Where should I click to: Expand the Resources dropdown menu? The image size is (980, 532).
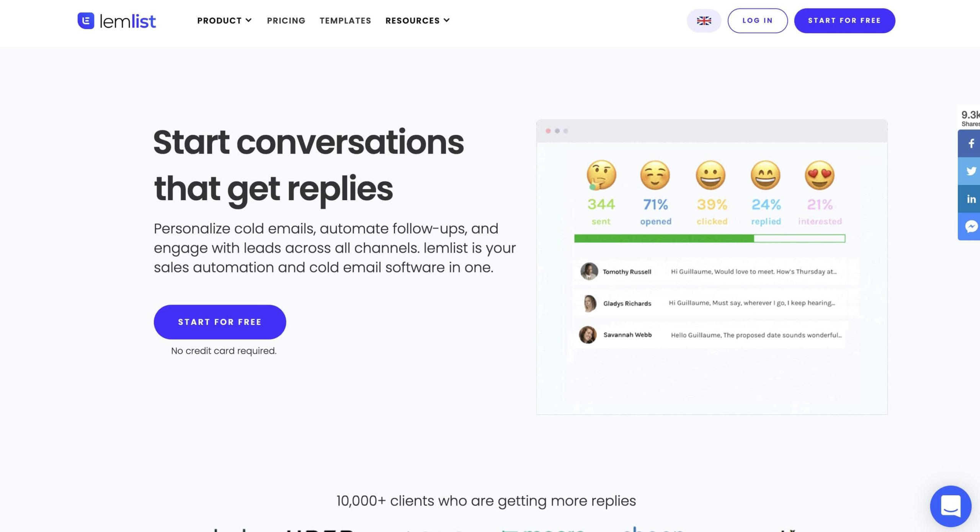(417, 21)
